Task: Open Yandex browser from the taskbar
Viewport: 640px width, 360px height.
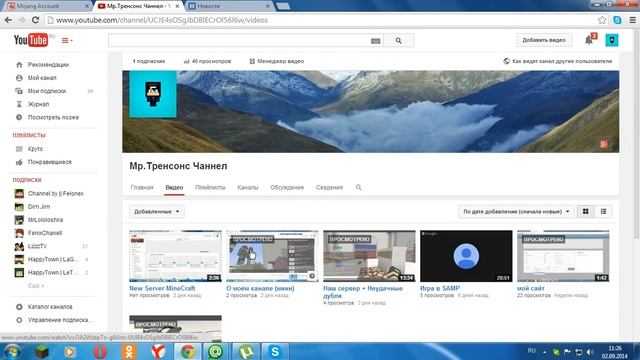Action: click(x=158, y=351)
